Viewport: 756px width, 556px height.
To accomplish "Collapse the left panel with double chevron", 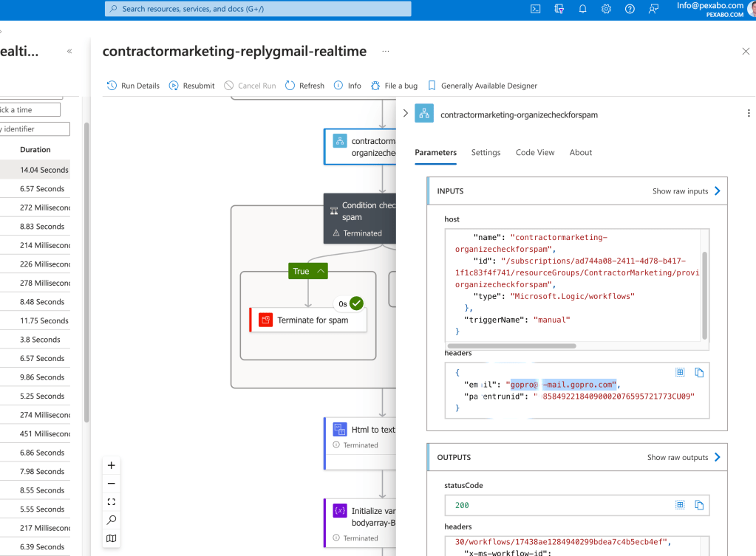I will 69,51.
